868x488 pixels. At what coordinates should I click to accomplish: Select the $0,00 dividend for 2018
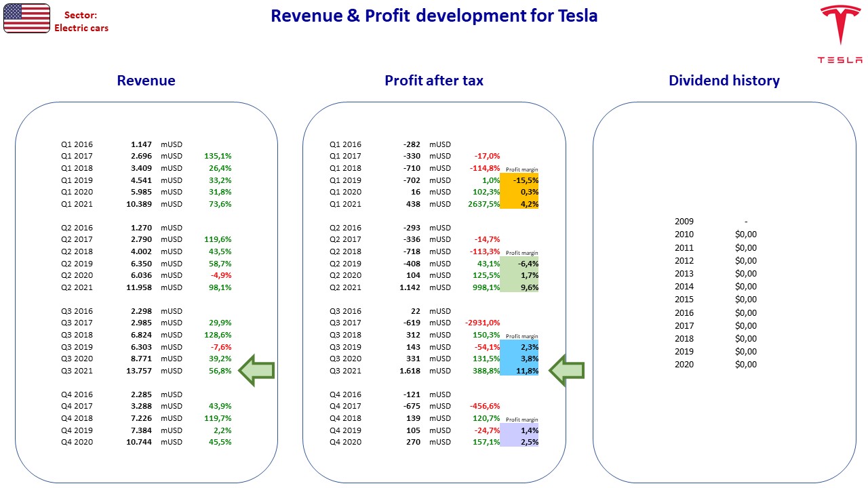(746, 338)
